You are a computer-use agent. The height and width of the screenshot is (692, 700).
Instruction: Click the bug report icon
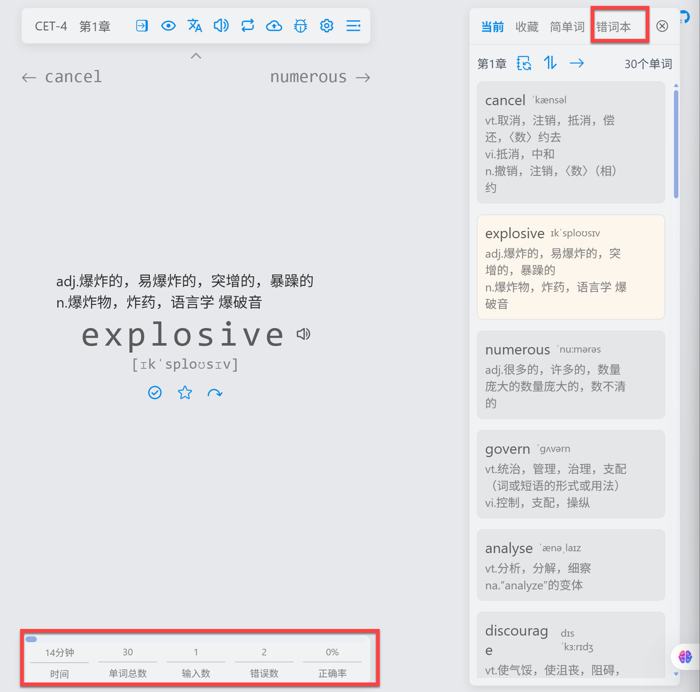coord(300,26)
